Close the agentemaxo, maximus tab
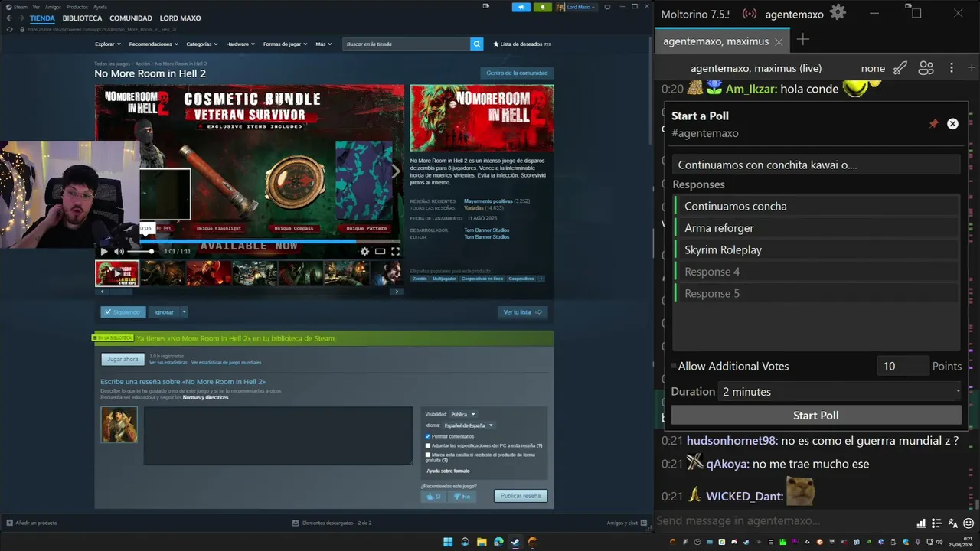The width and height of the screenshot is (980, 551). tap(778, 41)
